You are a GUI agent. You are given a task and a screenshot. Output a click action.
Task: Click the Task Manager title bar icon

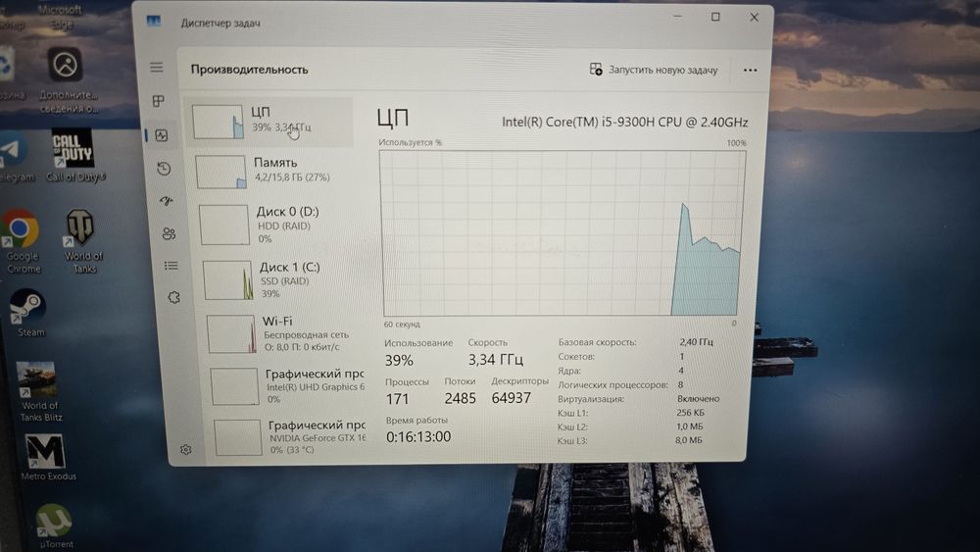click(154, 22)
